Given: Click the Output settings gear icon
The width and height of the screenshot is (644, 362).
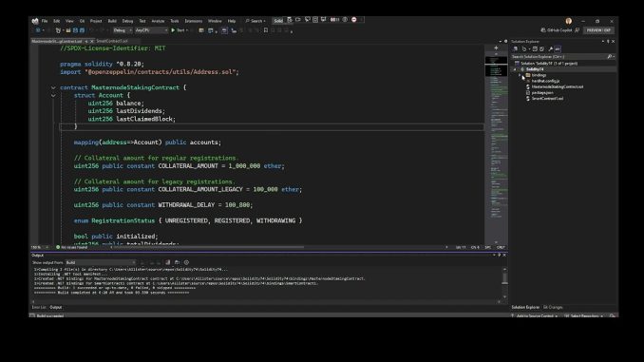Looking at the screenshot, I should click(186, 262).
